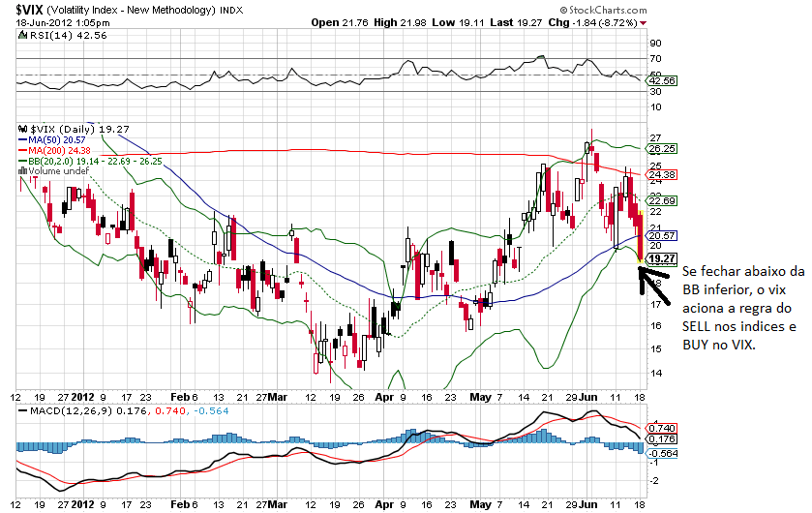Click the red 24.38 MA(200) price tag
This screenshot has width=812, height=513.
tap(662, 174)
